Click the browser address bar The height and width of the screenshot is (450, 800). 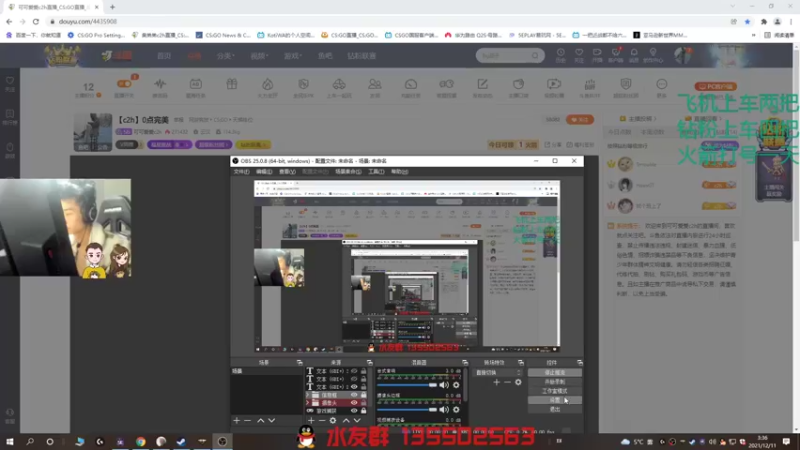pyautogui.click(x=388, y=21)
